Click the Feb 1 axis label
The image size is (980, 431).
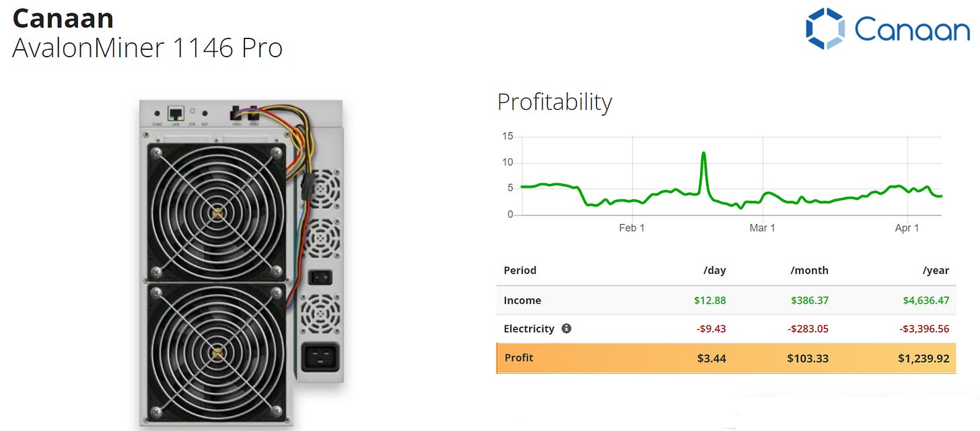click(x=631, y=228)
